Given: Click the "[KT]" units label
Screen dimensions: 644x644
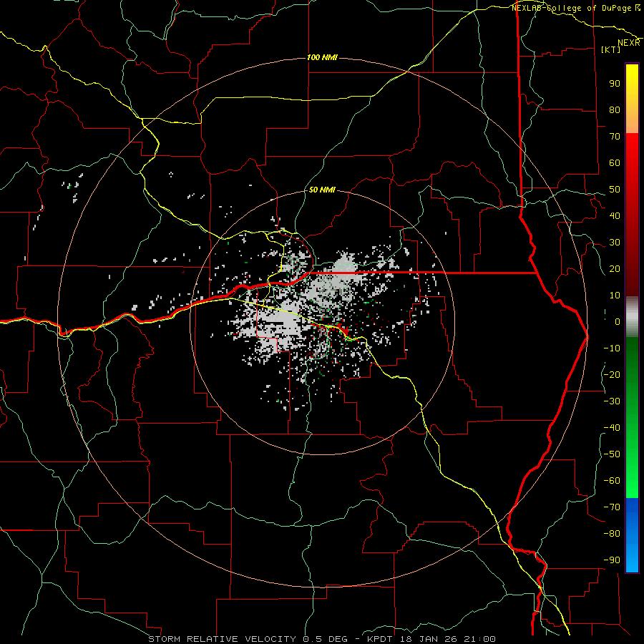Looking at the screenshot, I should (611, 49).
